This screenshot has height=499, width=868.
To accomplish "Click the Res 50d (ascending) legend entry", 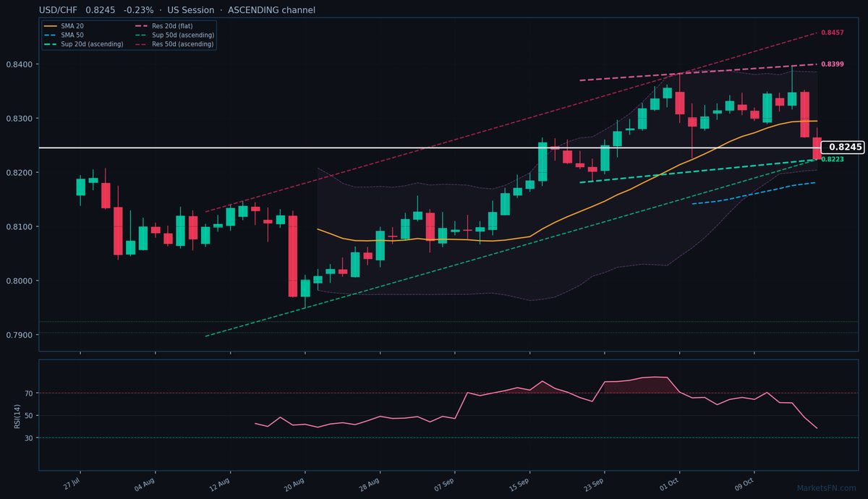I will coord(174,44).
